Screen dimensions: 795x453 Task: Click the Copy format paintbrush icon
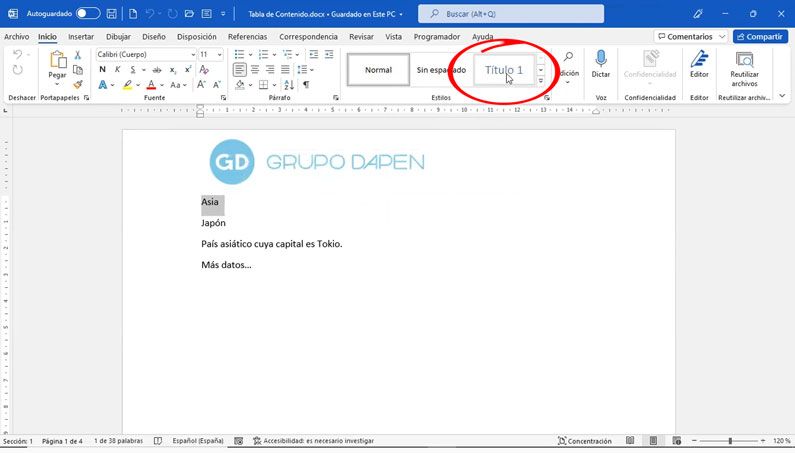(78, 85)
